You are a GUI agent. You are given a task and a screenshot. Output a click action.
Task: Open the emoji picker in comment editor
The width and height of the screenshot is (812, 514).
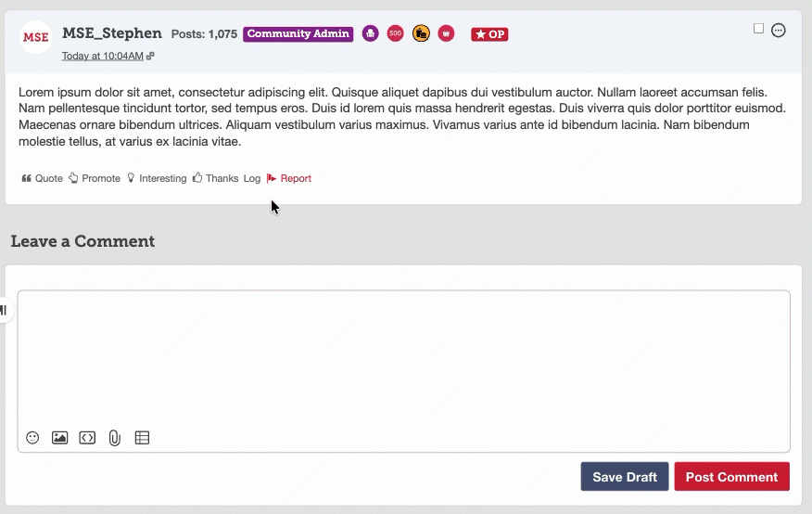32,438
